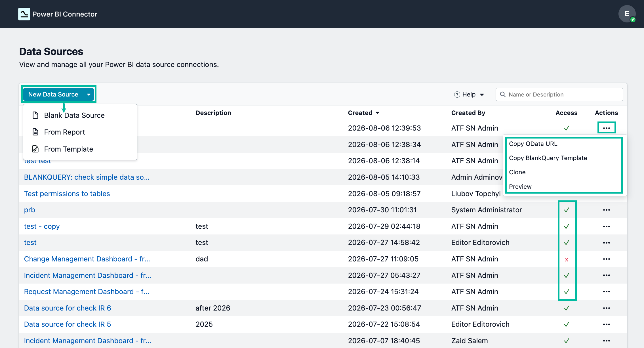Open actions menu for Change Management Dashboard

pyautogui.click(x=607, y=259)
